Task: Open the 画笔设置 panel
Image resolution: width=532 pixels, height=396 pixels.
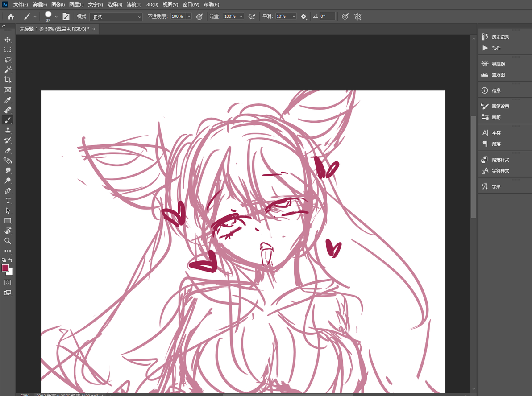Action: click(500, 107)
